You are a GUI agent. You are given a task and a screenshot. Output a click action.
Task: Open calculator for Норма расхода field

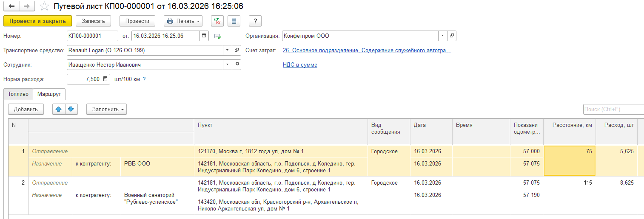click(105, 79)
